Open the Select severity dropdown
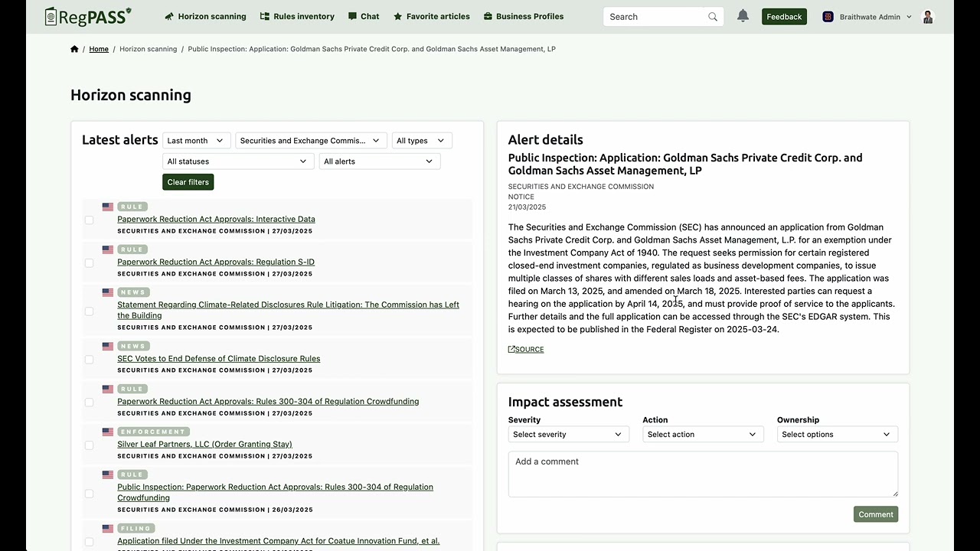This screenshot has width=980, height=551. [x=568, y=435]
